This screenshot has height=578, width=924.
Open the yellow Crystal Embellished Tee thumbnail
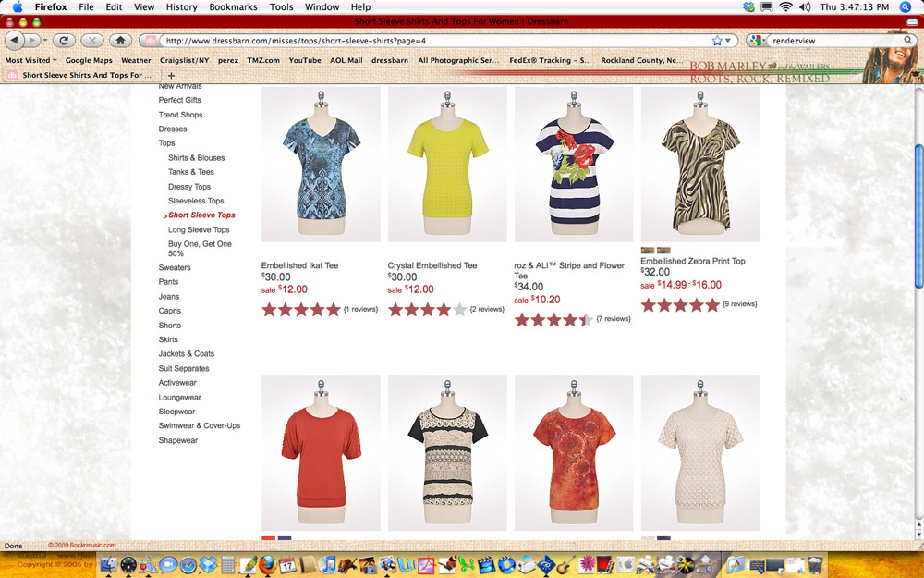click(x=447, y=165)
